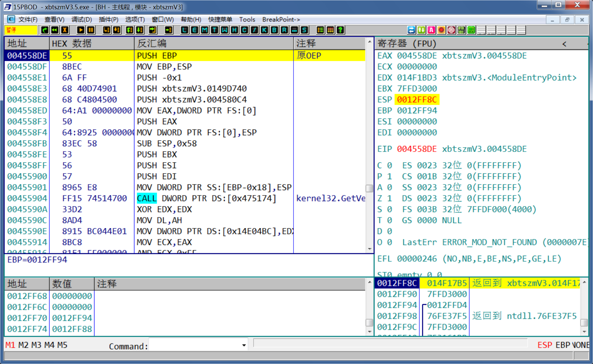Switch to the M2 memory dump toggle
This screenshot has width=593, height=364.
click(23, 345)
